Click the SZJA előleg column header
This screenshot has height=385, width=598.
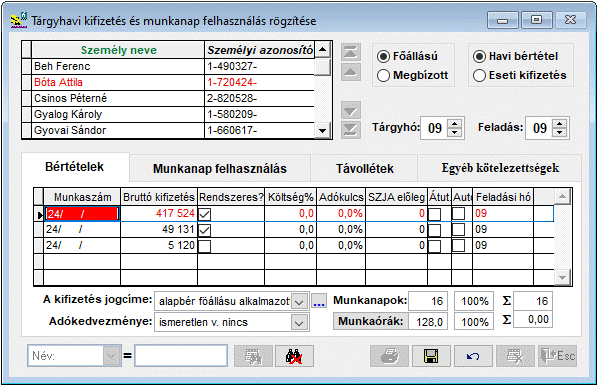coord(396,197)
